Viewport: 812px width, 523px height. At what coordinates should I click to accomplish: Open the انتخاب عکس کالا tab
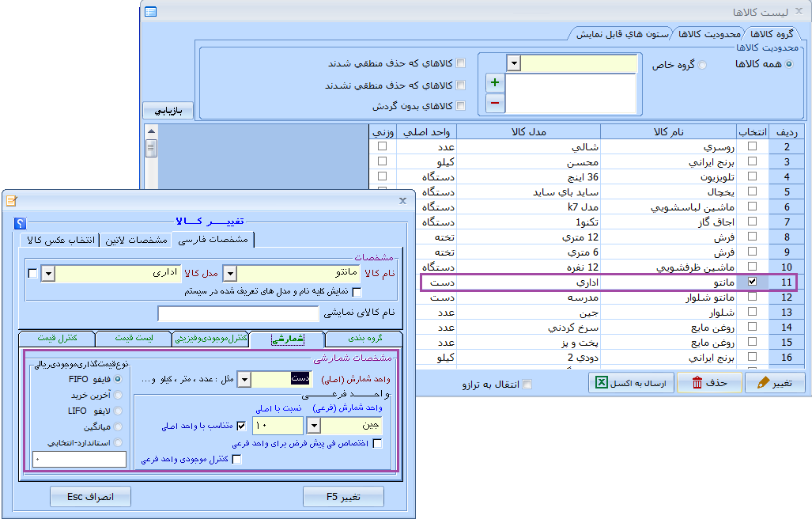[x=61, y=241]
